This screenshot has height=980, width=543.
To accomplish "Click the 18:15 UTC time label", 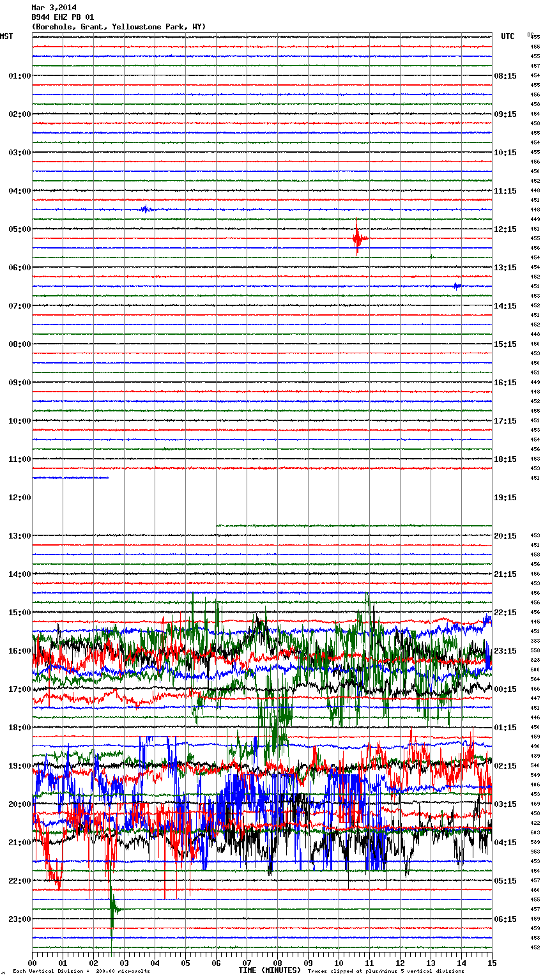I will [505, 459].
